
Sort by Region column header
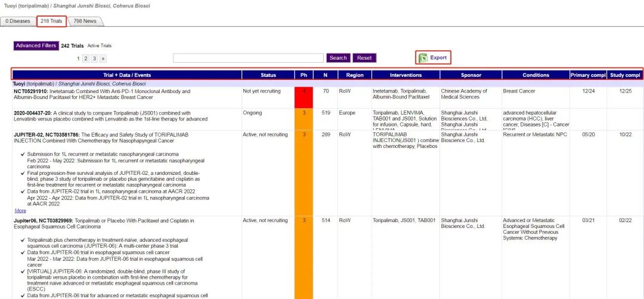[x=355, y=75]
